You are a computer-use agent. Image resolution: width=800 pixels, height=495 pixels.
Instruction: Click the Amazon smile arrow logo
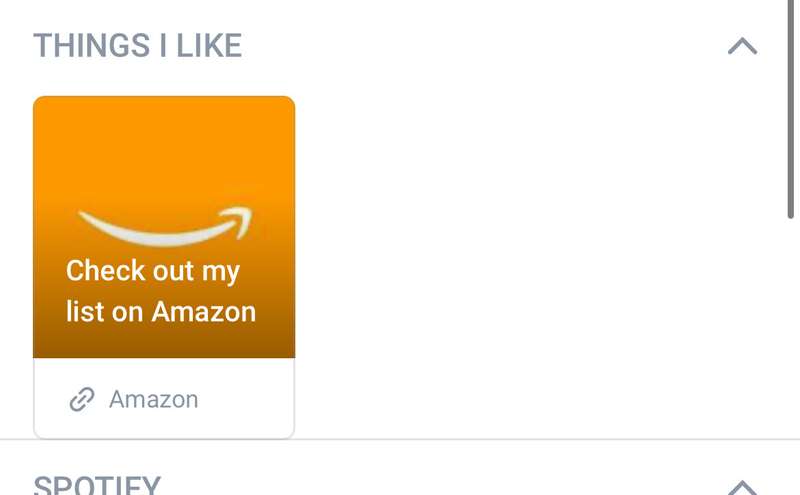click(x=165, y=226)
